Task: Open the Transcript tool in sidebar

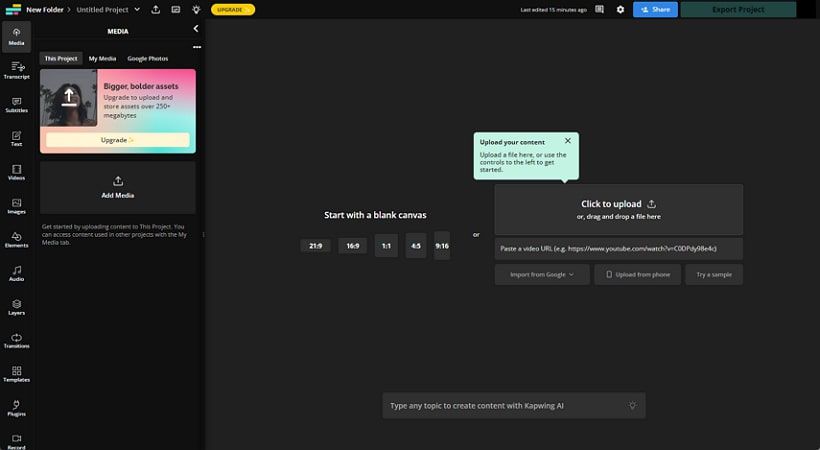Action: 16,69
